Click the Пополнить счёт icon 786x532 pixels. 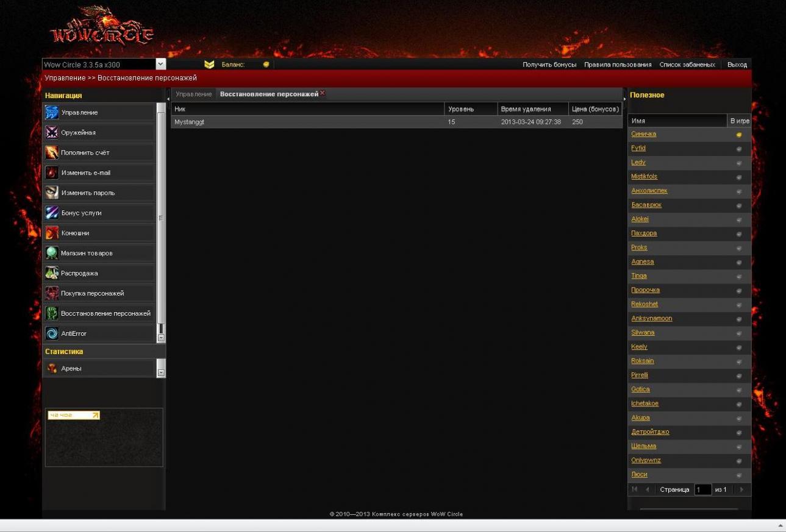tap(52, 153)
